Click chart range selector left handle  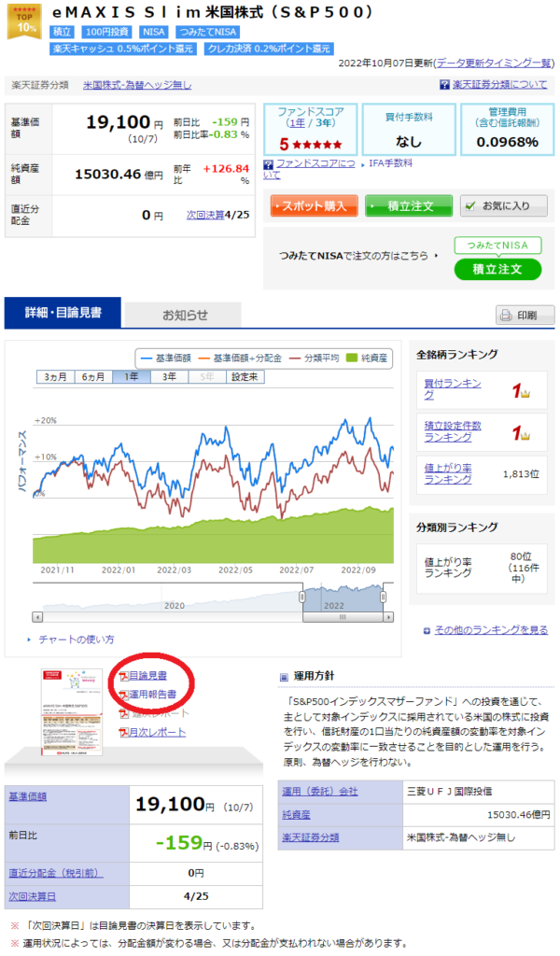point(301,597)
